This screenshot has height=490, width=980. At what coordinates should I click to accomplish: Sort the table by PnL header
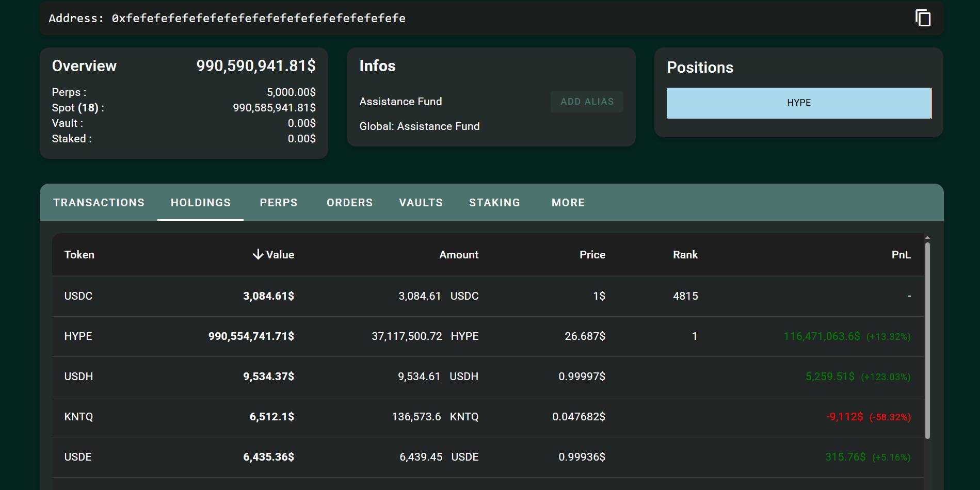pos(901,254)
